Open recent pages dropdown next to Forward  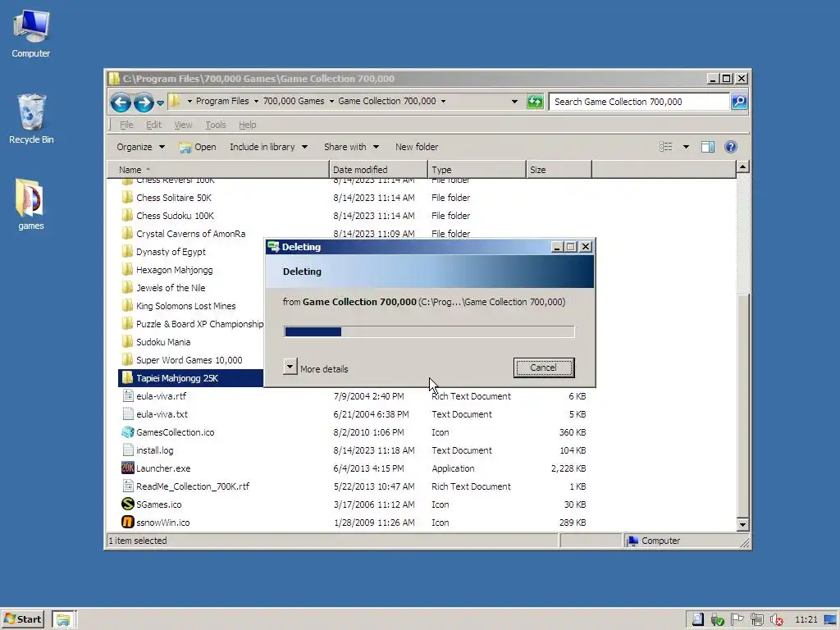click(160, 103)
